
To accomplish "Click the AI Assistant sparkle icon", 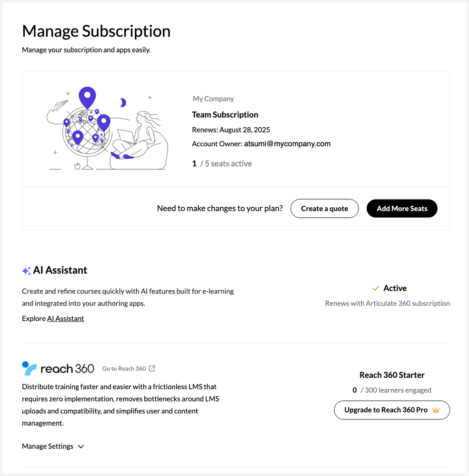I will pyautogui.click(x=27, y=271).
